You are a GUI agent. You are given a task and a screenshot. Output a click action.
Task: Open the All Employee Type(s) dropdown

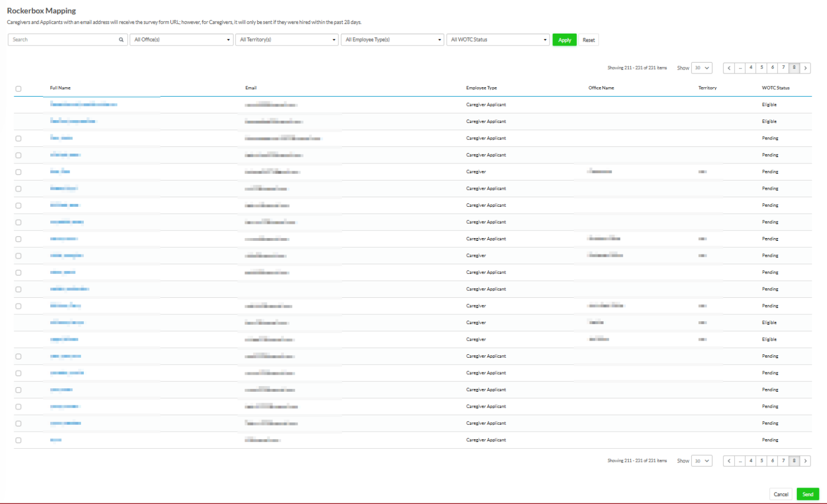click(392, 39)
